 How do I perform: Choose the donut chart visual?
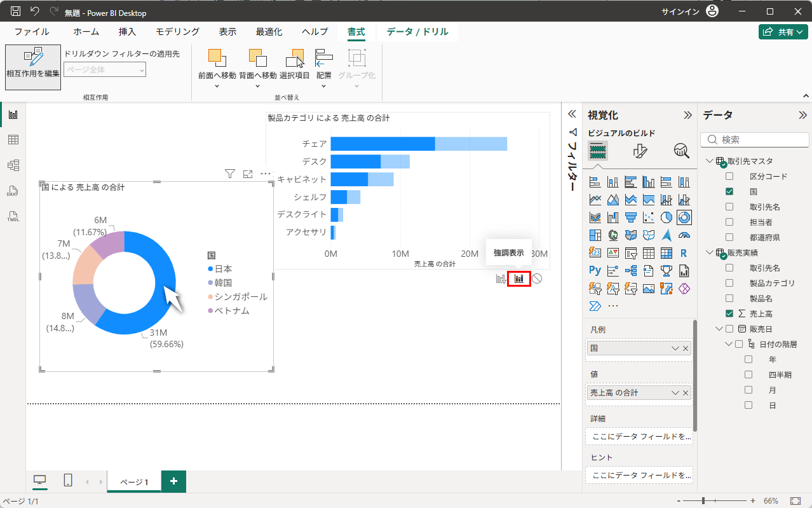pos(684,217)
